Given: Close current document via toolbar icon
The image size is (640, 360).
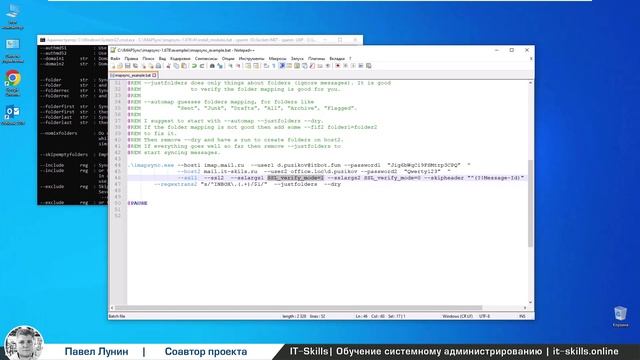Looking at the screenshot, I should click(144, 66).
